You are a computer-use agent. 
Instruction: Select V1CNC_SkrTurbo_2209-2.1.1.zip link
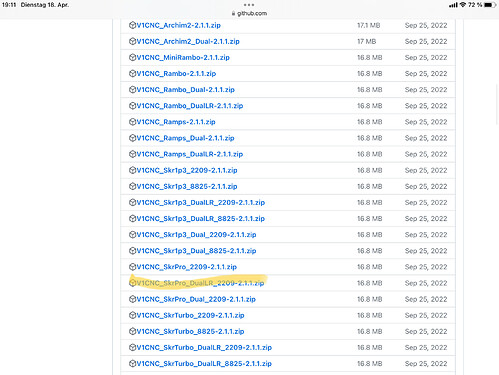pos(190,315)
